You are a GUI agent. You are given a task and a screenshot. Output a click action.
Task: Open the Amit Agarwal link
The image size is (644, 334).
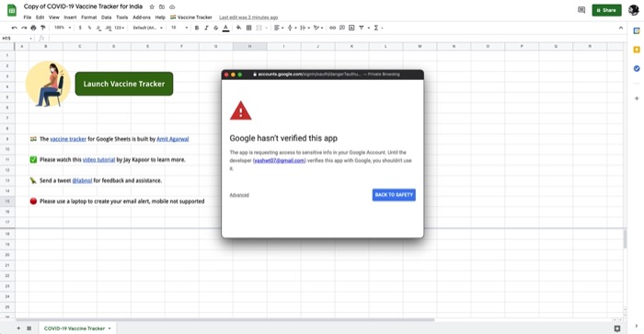point(173,139)
